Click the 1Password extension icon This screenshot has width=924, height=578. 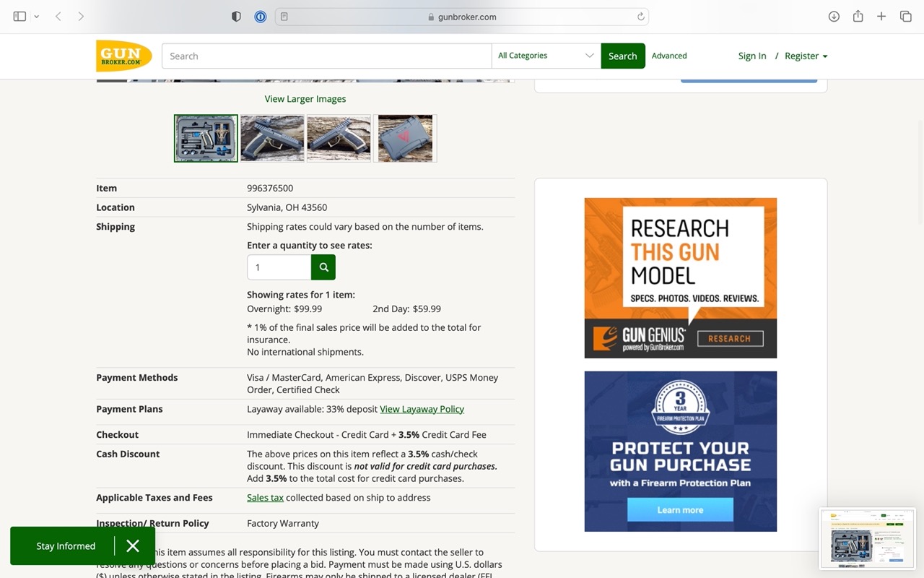(x=261, y=17)
